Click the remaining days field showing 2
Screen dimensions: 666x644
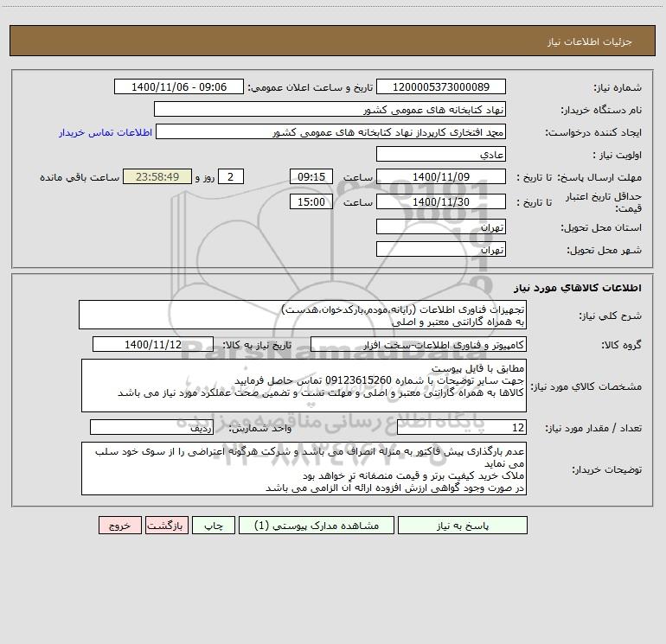click(231, 176)
